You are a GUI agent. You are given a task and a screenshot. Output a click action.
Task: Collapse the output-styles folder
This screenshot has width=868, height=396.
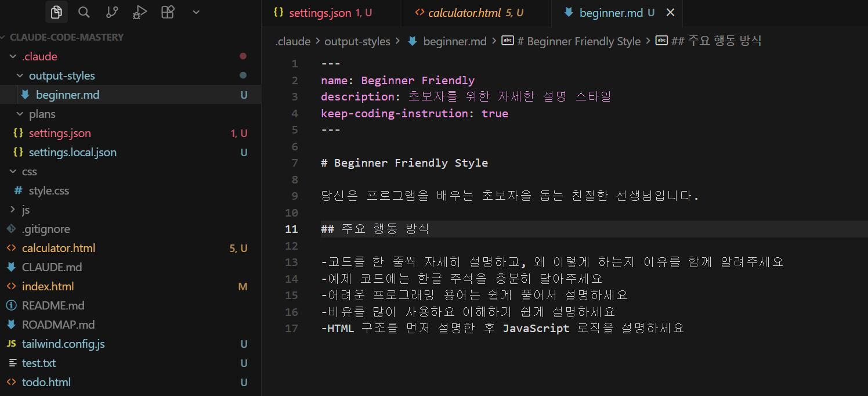(20, 75)
